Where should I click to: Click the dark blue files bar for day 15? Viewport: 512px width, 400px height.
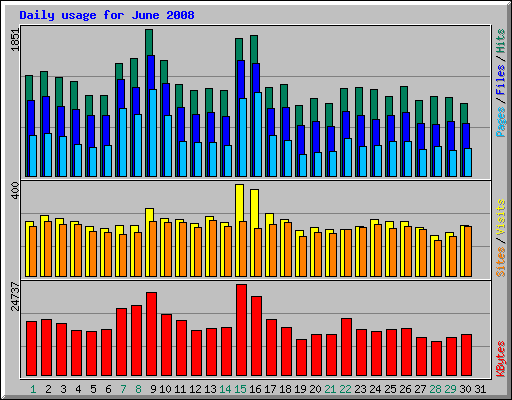tap(241, 79)
